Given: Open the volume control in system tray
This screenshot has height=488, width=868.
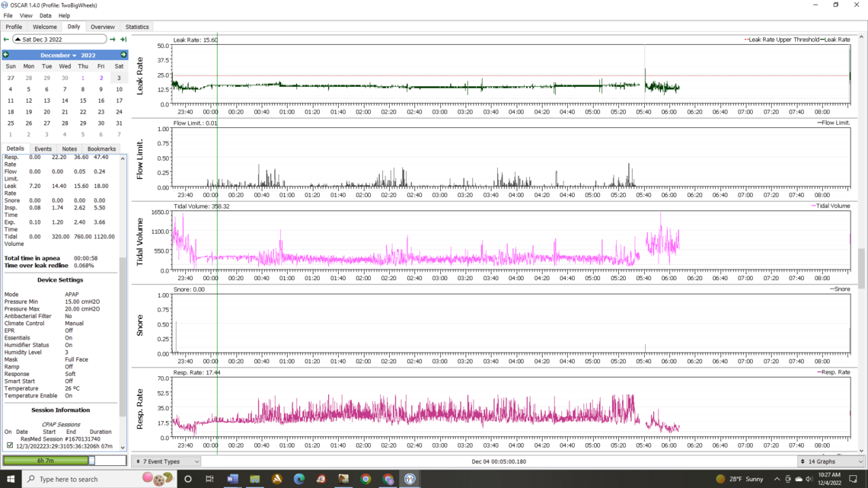Looking at the screenshot, I should (809, 479).
